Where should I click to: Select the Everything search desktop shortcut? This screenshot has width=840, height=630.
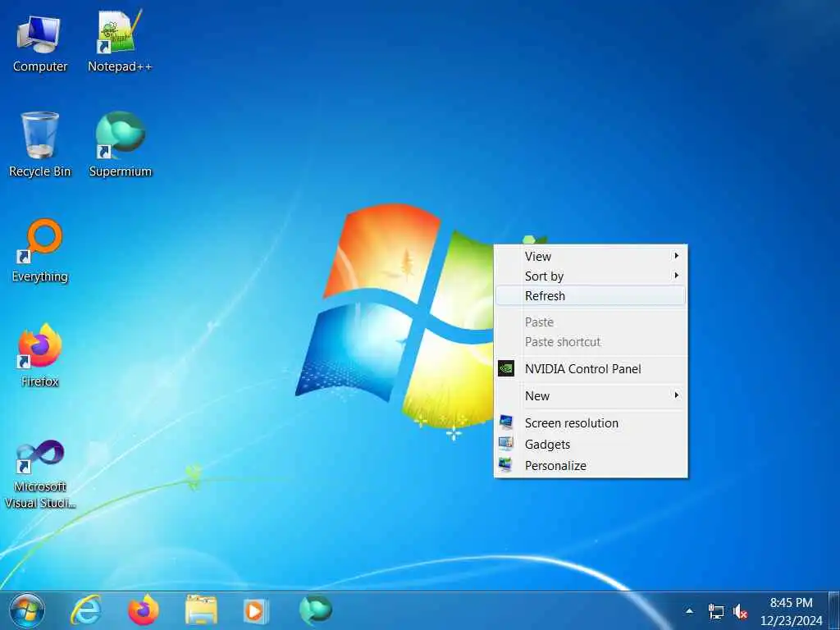40,251
